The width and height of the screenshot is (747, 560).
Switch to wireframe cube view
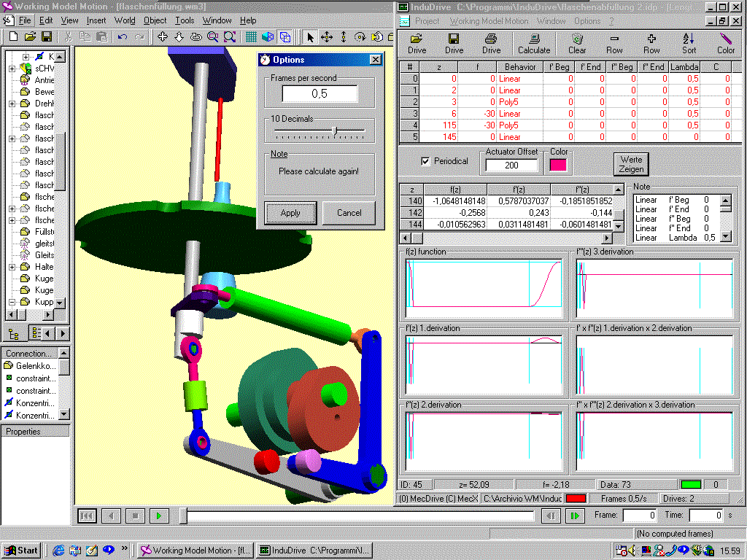[x=285, y=36]
